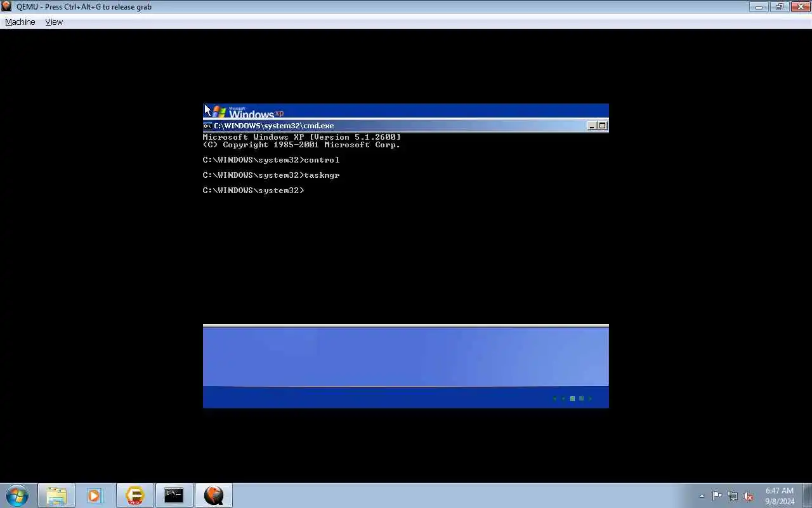The image size is (812, 508).
Task: Open the network status tray icon
Action: pos(733,496)
